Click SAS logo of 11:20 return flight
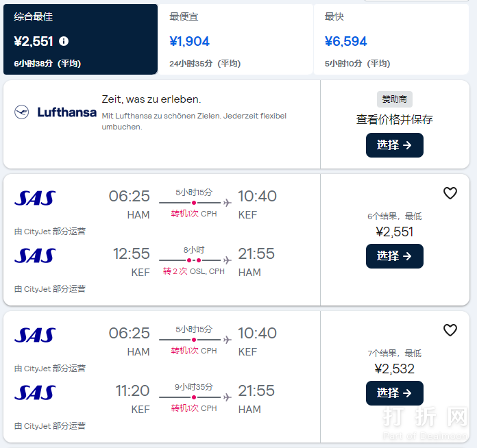477x448 pixels. (x=35, y=393)
